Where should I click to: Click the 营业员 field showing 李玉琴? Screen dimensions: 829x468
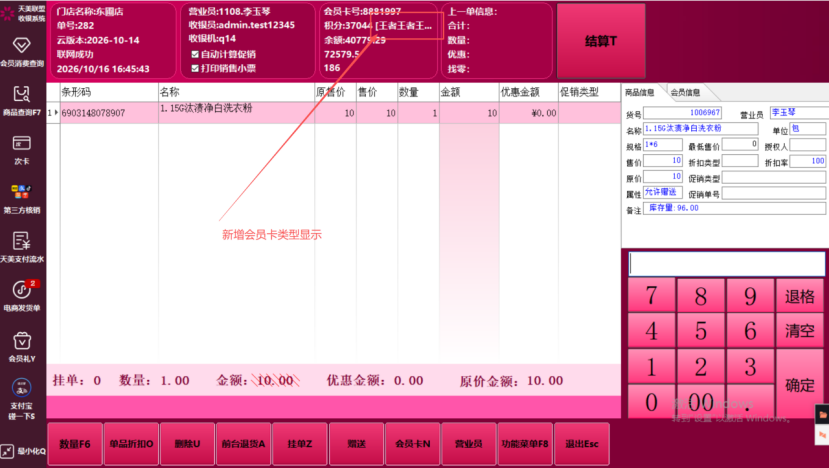tap(799, 112)
